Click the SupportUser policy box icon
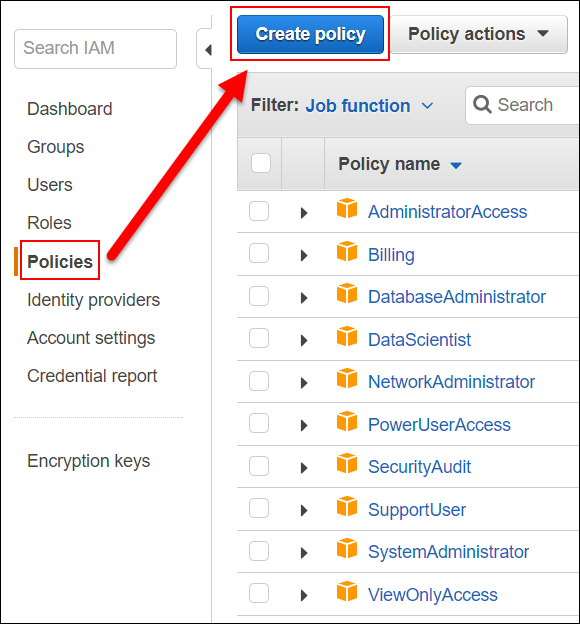580x624 pixels. (347, 506)
